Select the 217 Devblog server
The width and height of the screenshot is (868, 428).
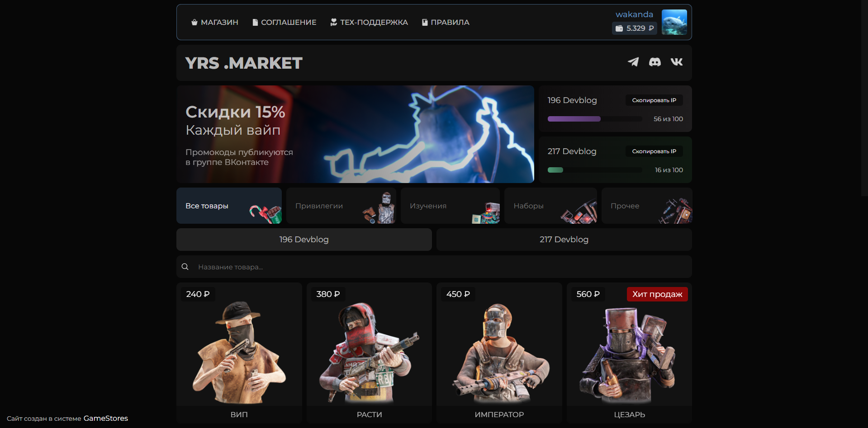click(564, 239)
